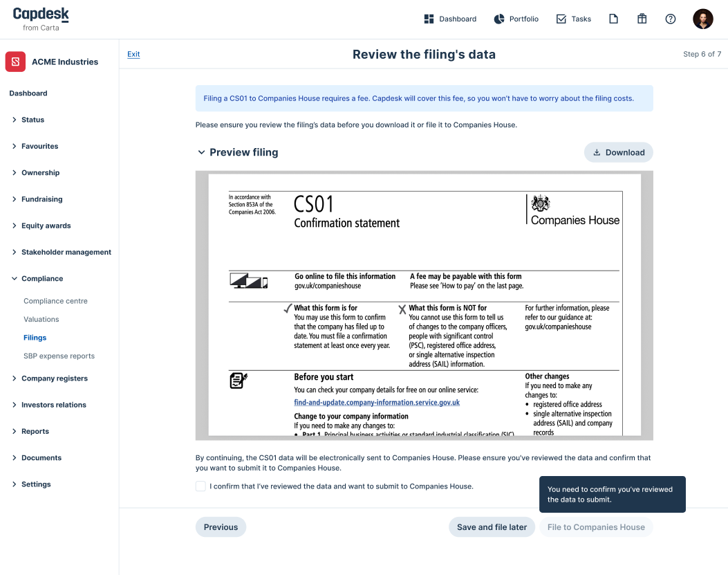Screen dimensions: 728x575
Task: Open the document icon in top bar
Action: [613, 19]
